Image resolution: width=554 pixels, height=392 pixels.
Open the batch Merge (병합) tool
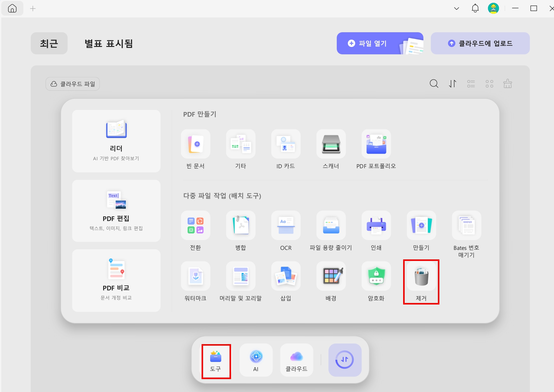[x=241, y=225]
